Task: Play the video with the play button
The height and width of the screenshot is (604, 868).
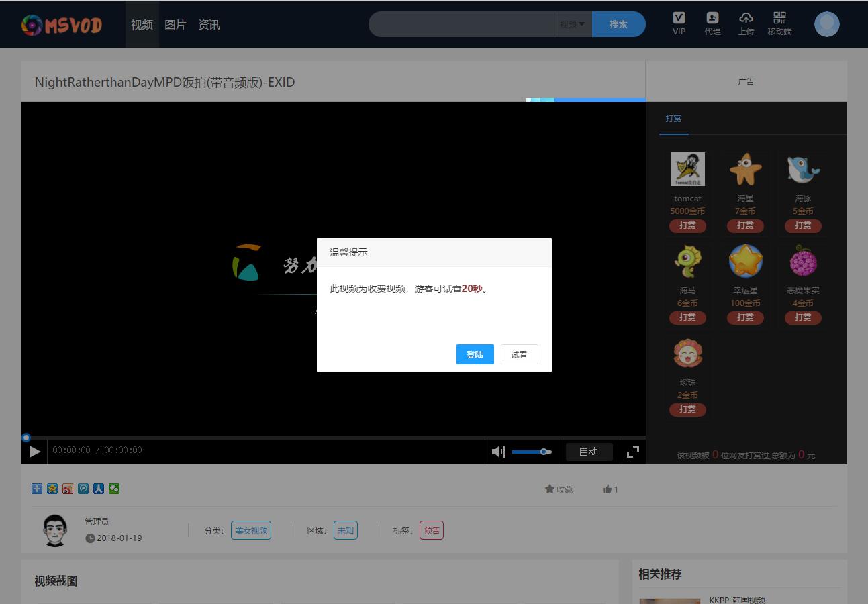Action: pyautogui.click(x=34, y=452)
